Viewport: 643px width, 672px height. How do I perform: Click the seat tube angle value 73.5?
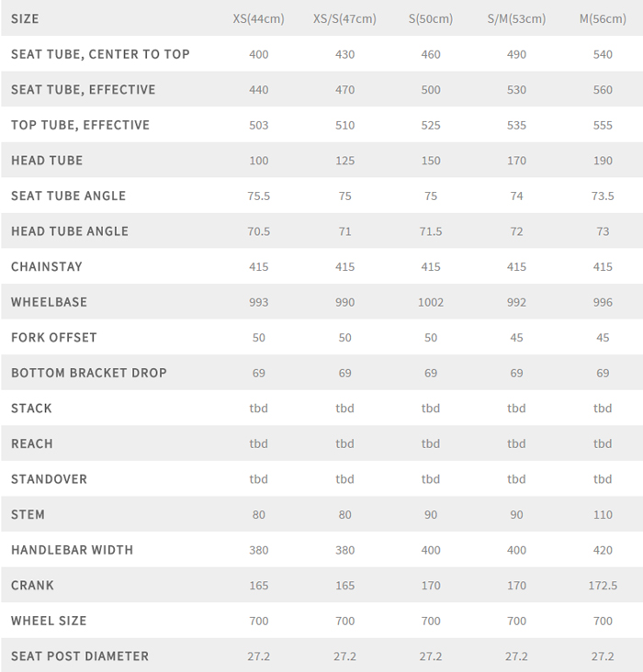coord(603,196)
